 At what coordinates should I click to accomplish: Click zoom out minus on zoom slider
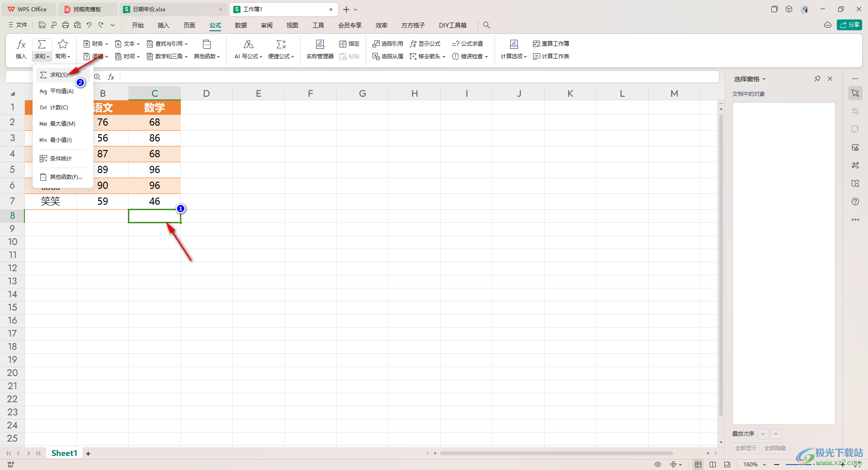click(777, 465)
